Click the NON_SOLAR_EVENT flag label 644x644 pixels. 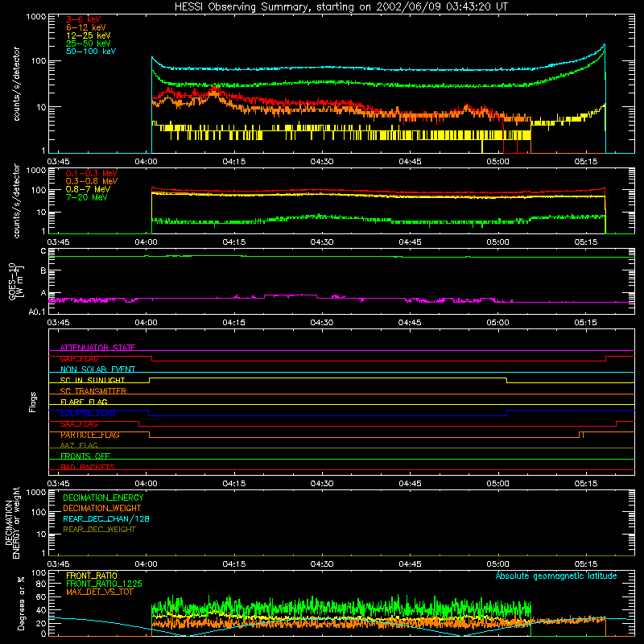click(x=97, y=369)
